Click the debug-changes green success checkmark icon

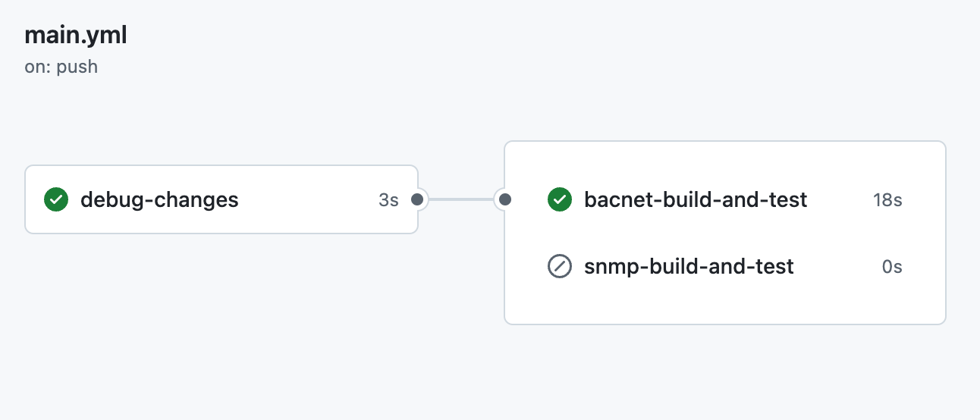pyautogui.click(x=55, y=199)
